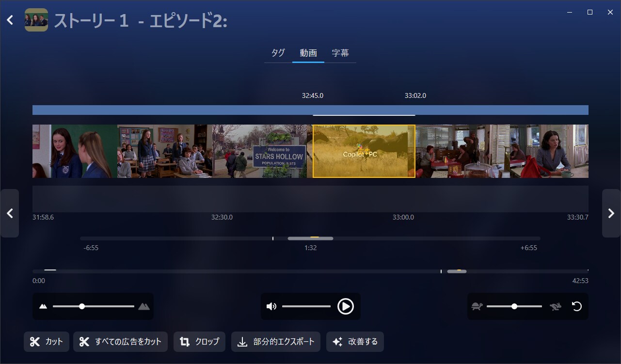Screen dimensions: 621x364
Task: Click the 部分的エクスポート button
Action: (x=276, y=342)
